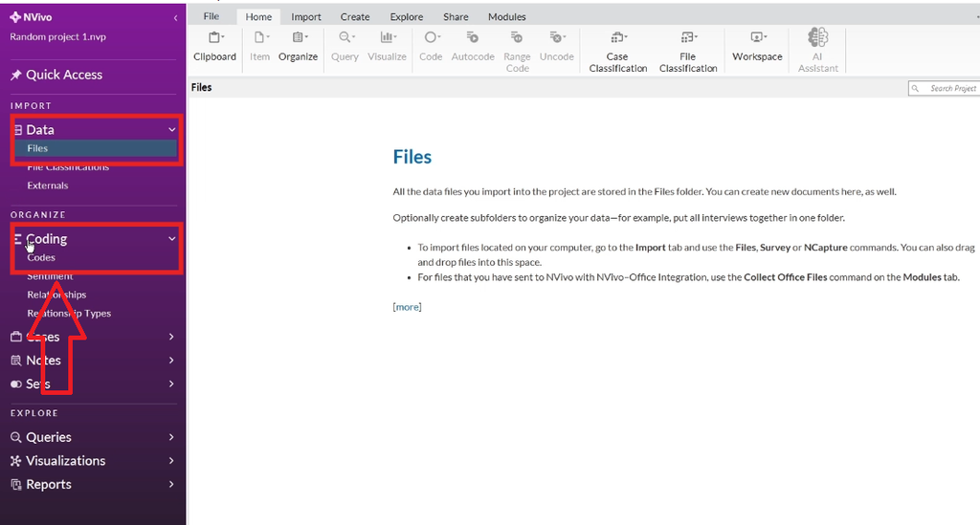
Task: Open the File tab
Action: [x=212, y=16]
